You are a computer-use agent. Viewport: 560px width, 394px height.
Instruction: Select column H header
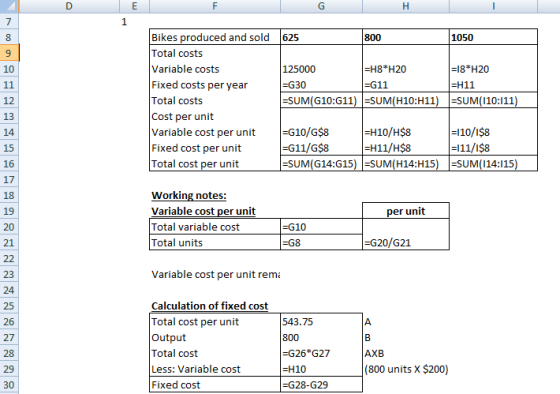(406, 6)
